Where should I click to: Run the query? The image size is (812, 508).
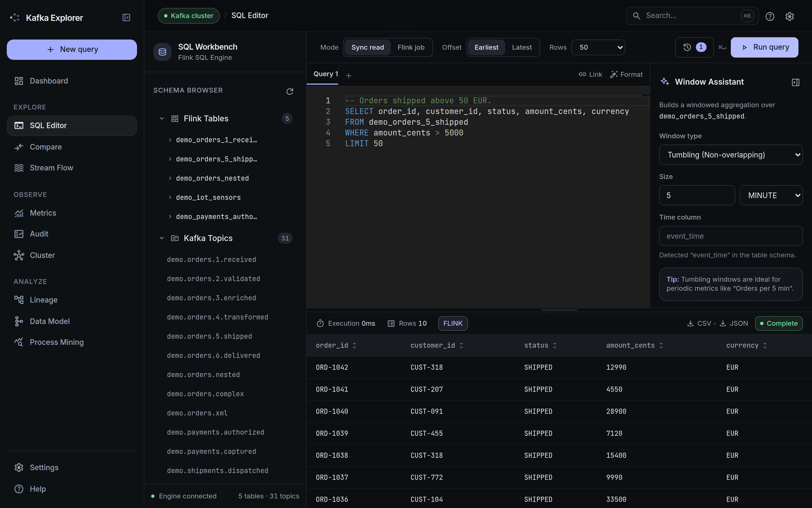tap(764, 47)
